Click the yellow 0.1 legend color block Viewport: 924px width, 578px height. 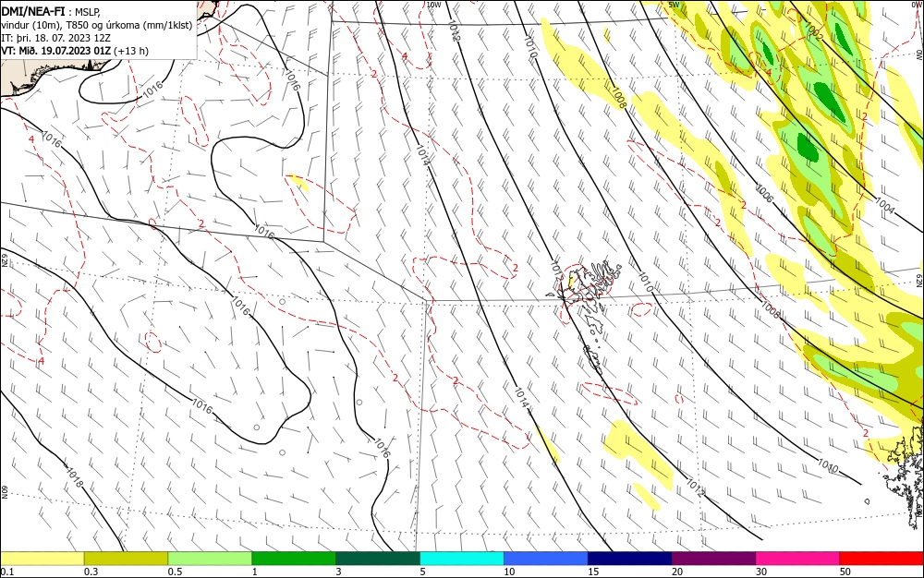click(x=42, y=559)
